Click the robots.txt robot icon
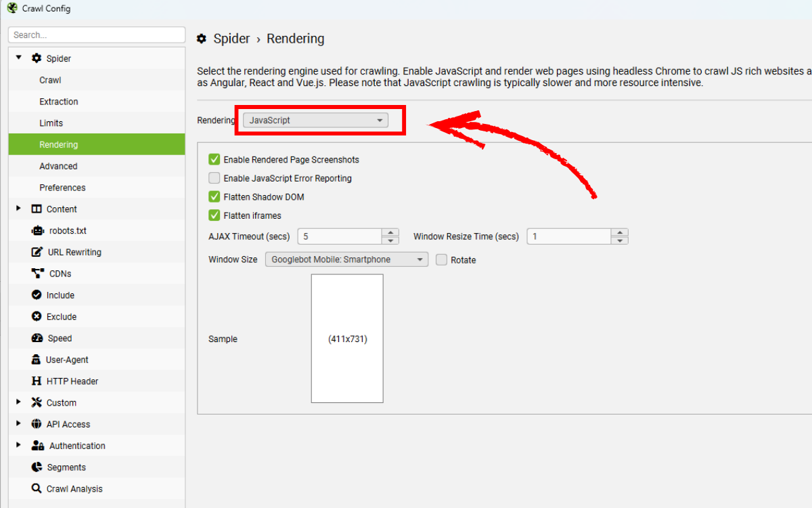The image size is (812, 508). click(x=37, y=230)
